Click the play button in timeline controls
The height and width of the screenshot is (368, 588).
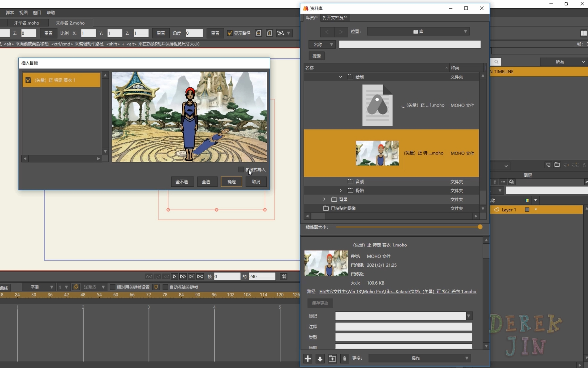click(175, 276)
